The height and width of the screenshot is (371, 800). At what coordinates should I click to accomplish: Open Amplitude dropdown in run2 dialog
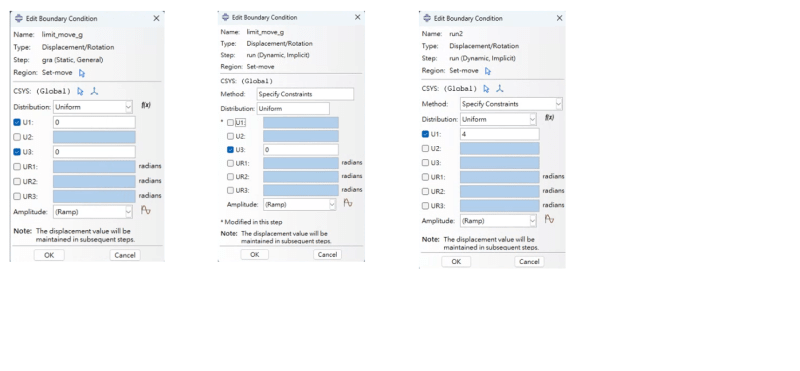tap(498, 221)
